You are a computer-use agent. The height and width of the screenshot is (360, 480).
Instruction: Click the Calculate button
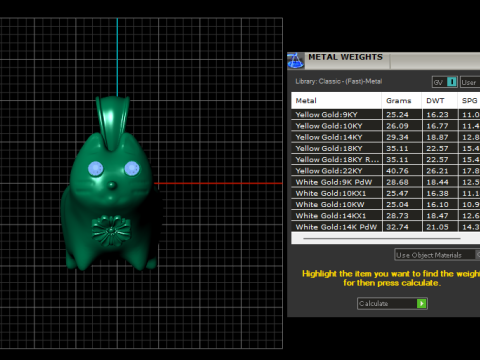coord(392,303)
